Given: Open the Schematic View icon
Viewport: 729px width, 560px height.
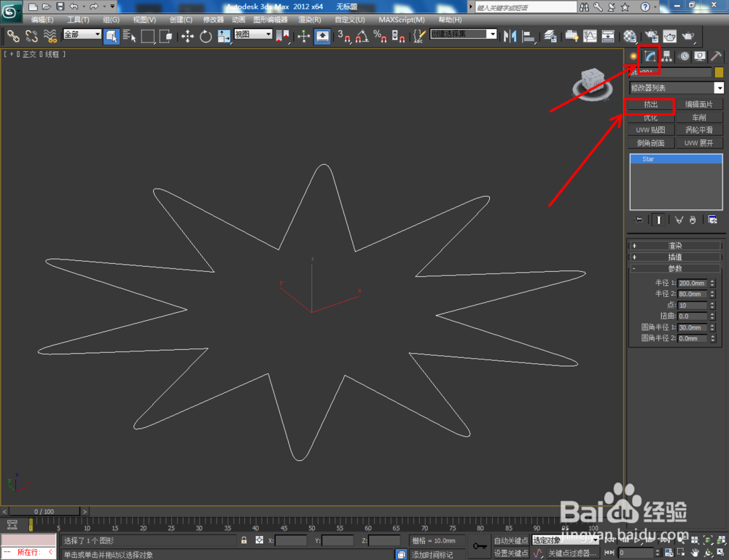Looking at the screenshot, I should pos(608,36).
